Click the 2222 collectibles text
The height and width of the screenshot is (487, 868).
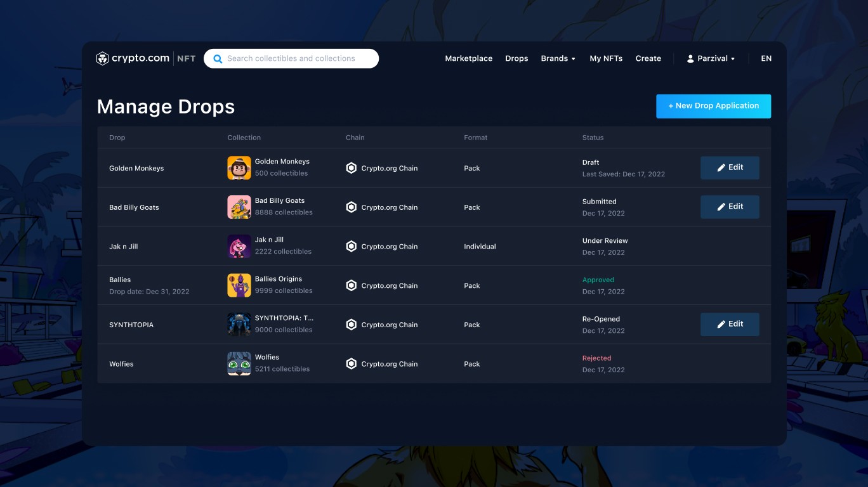(x=283, y=252)
